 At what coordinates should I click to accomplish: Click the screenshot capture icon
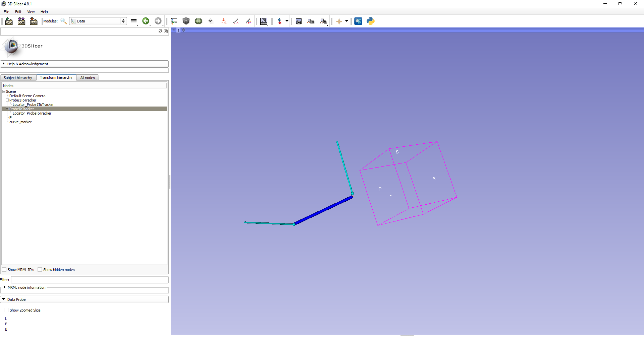pos(299,21)
